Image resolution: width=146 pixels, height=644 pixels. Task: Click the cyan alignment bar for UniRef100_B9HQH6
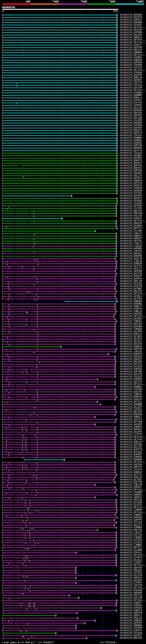(x=60, y=22)
